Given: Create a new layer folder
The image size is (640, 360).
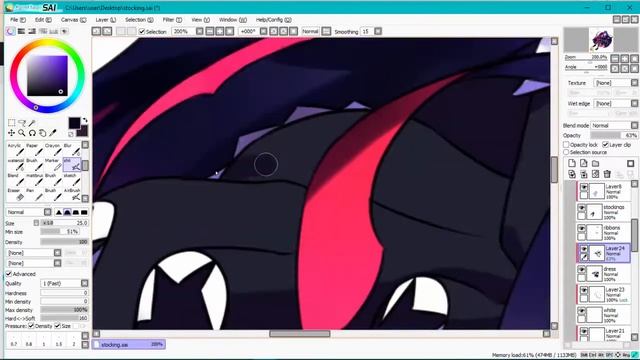Looking at the screenshot, I should [596, 163].
